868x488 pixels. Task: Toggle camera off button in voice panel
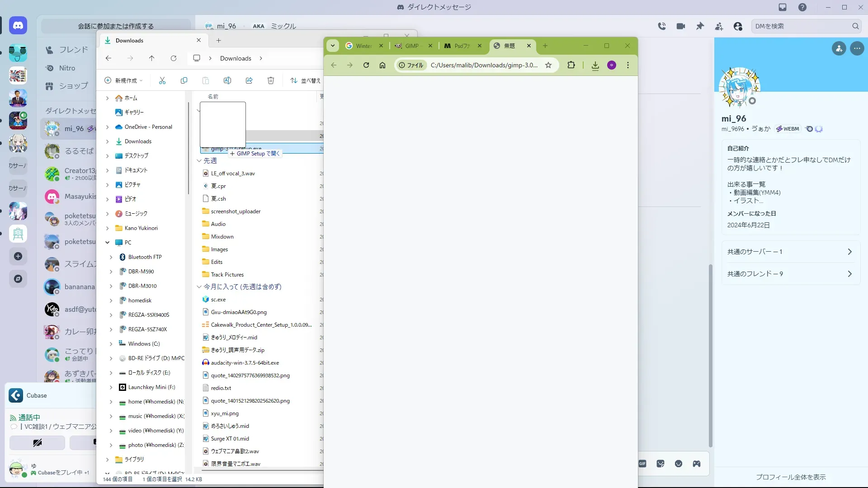pos(37,443)
